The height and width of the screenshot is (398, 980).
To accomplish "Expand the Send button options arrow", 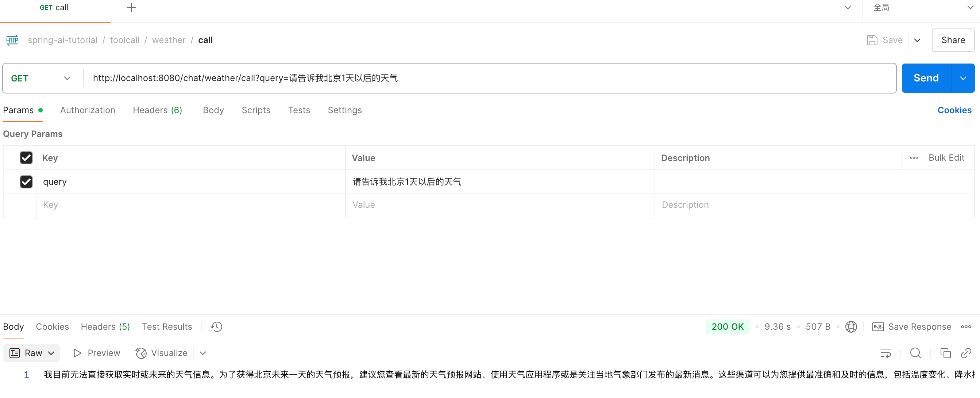I will (963, 78).
